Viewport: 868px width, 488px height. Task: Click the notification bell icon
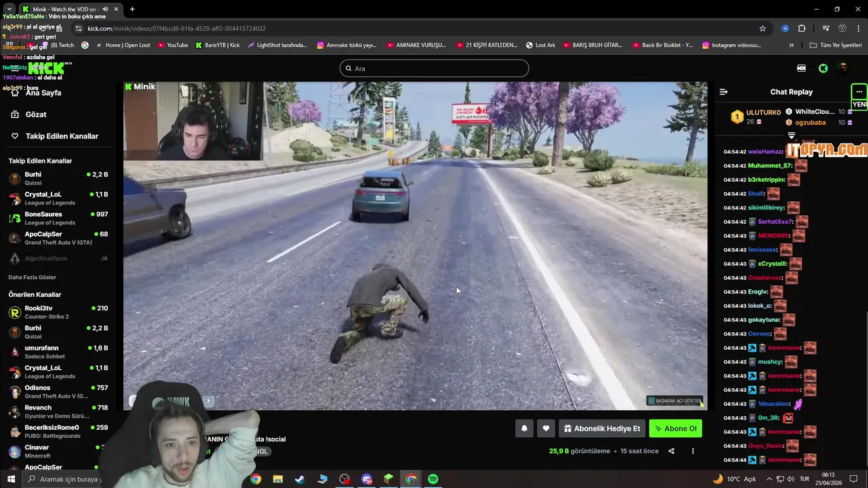coord(524,428)
